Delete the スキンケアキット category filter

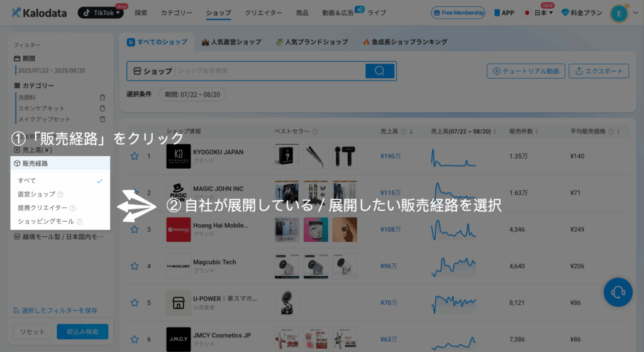[103, 108]
